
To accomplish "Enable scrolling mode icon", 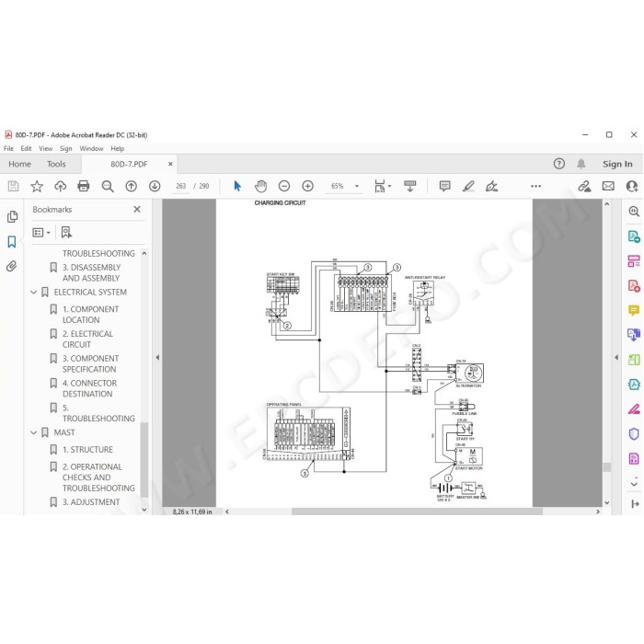I will (410, 186).
